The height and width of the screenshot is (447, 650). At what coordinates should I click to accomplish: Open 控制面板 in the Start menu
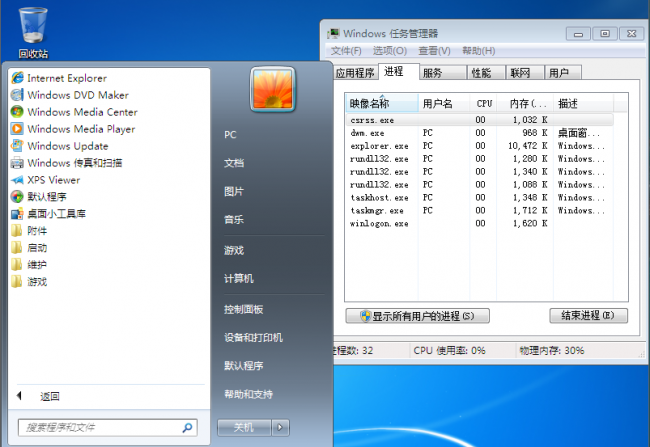[x=243, y=309]
